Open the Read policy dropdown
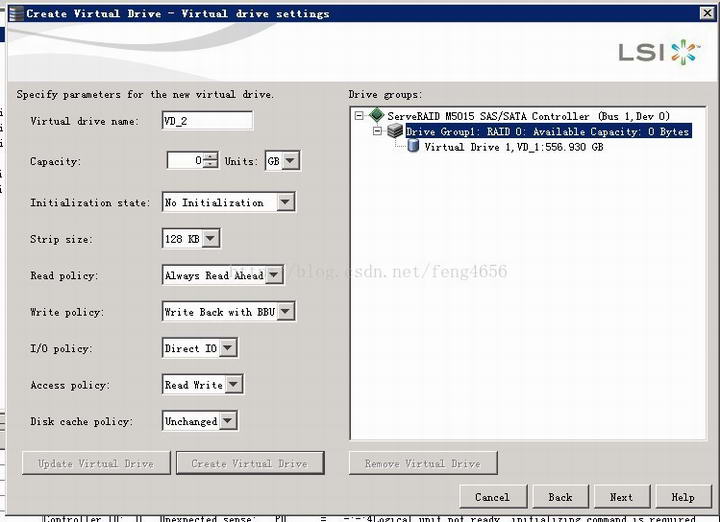 pyautogui.click(x=274, y=275)
